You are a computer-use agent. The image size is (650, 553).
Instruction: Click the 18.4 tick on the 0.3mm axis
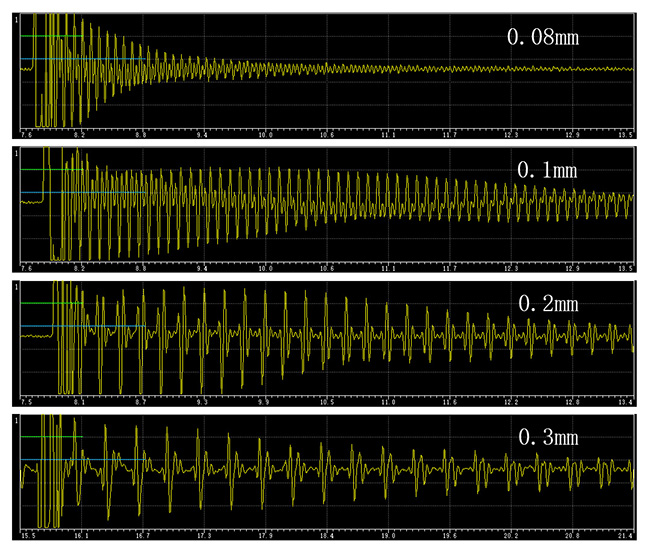[x=324, y=535]
